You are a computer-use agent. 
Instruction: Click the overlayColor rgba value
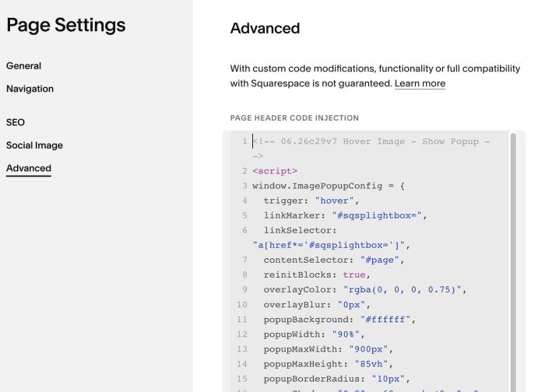(x=403, y=289)
